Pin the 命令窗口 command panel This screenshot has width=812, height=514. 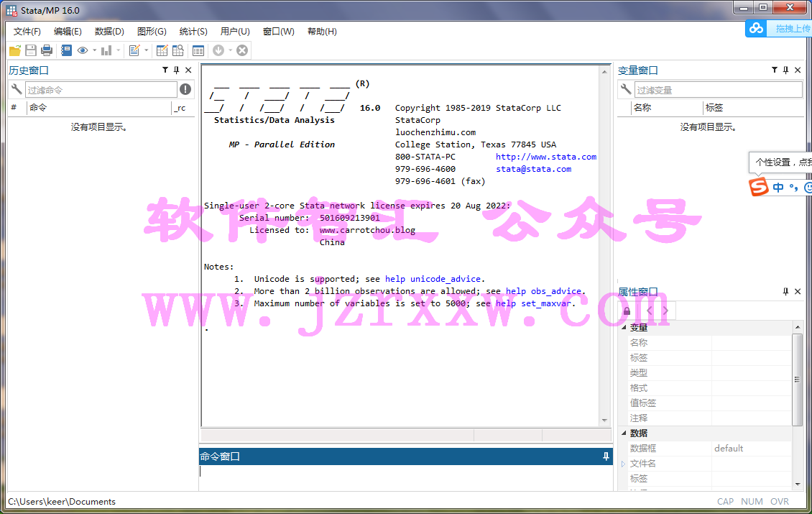pos(606,456)
